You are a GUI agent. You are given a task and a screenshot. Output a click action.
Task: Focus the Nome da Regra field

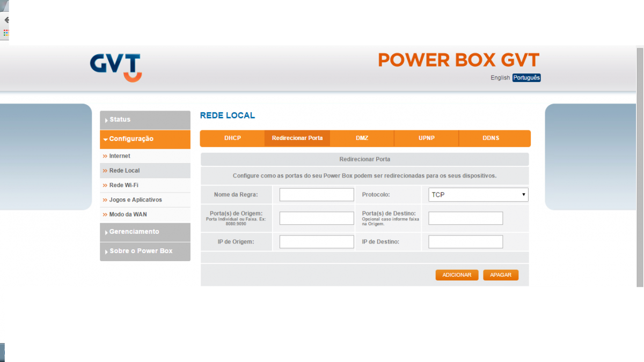[x=317, y=195]
